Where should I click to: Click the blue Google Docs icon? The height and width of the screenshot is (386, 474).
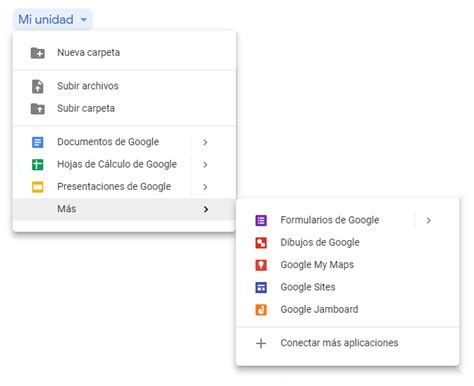[x=38, y=142]
